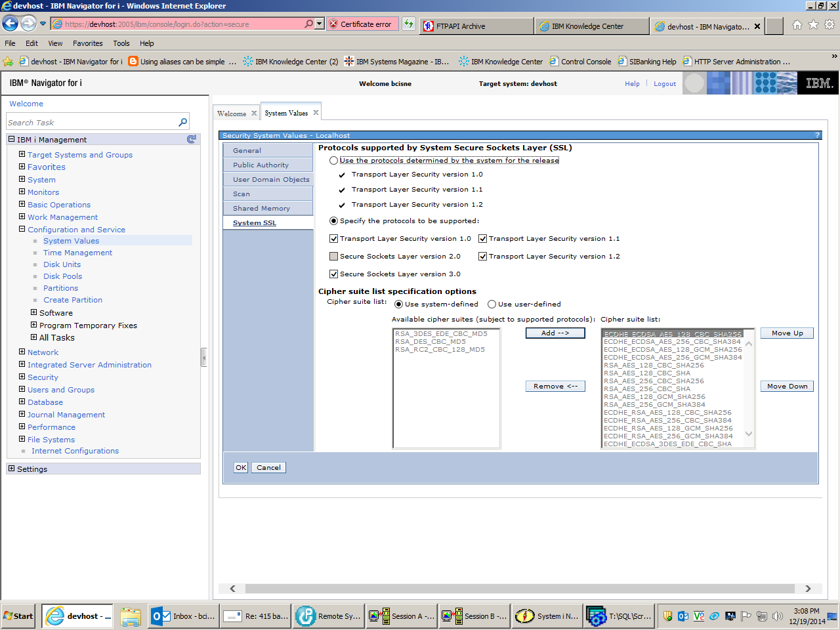Collapse Configuration and Service node
Screen dimensions: 840x630
pos(22,229)
